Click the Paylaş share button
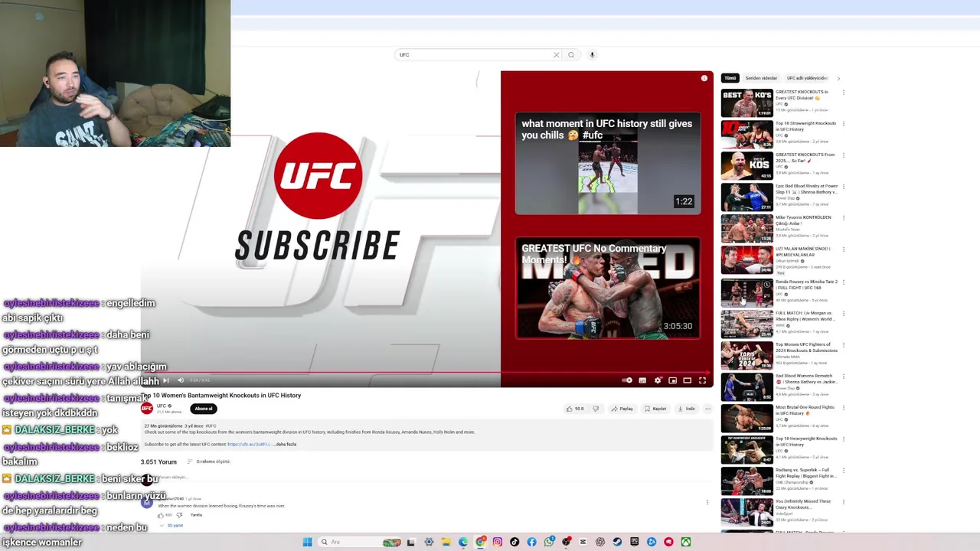Image resolution: width=980 pixels, height=551 pixels. coord(622,409)
